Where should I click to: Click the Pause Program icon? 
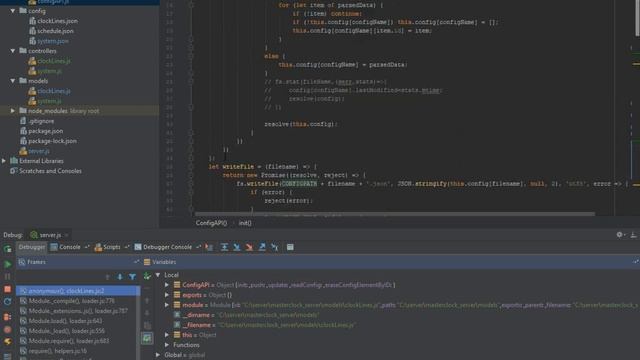[7, 277]
